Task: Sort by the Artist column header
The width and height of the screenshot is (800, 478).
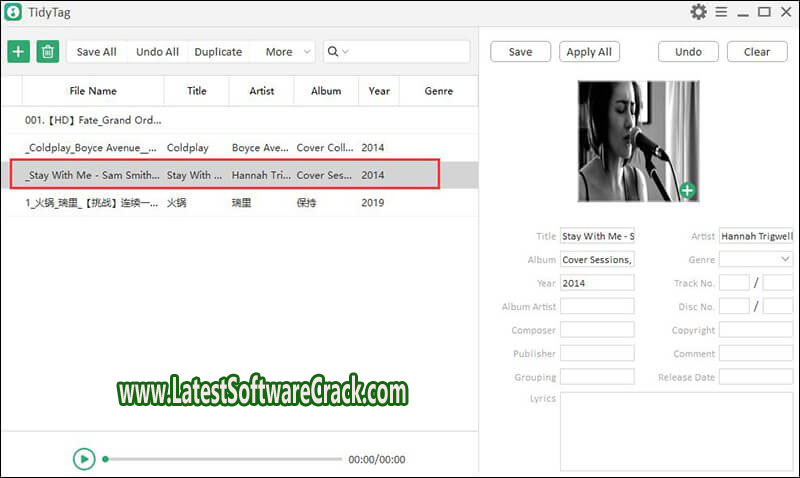Action: pyautogui.click(x=261, y=91)
